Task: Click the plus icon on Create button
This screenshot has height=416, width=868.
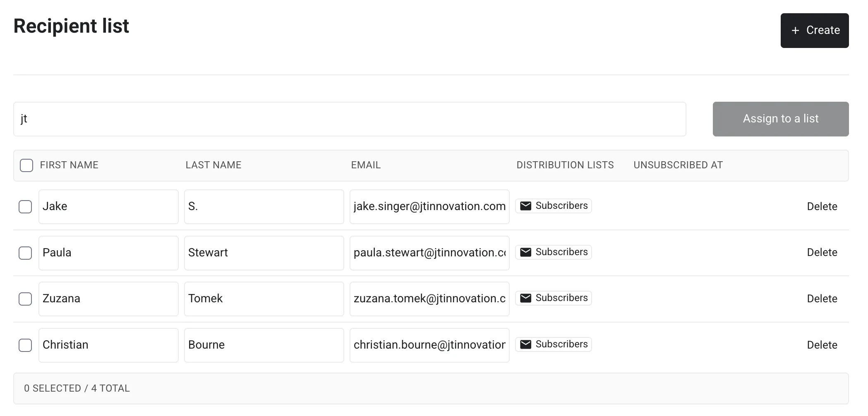Action: (x=795, y=31)
